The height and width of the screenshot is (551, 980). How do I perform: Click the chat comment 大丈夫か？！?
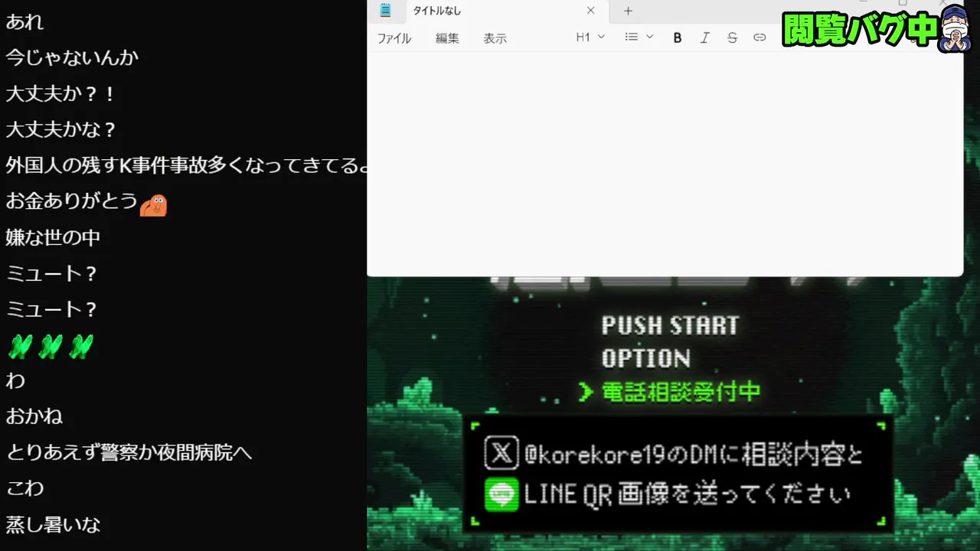point(61,93)
